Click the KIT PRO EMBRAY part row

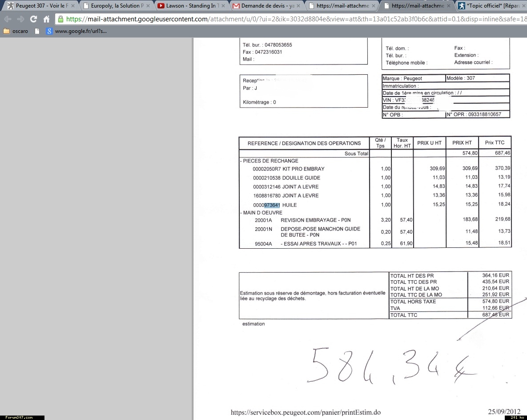coord(375,169)
